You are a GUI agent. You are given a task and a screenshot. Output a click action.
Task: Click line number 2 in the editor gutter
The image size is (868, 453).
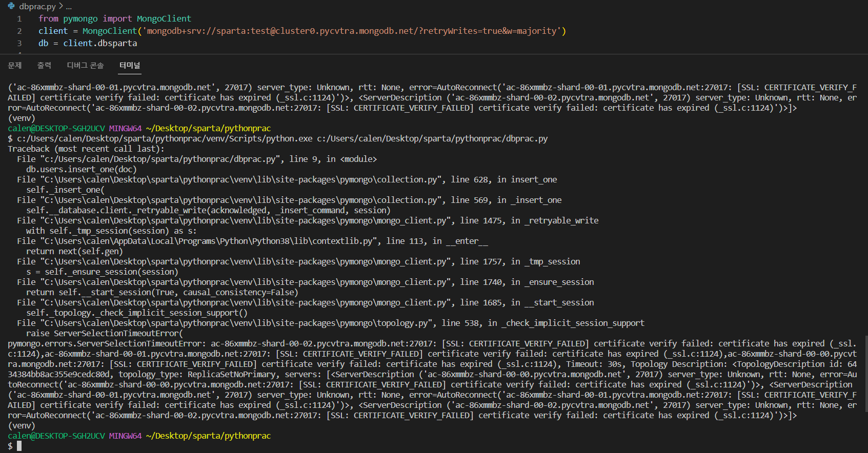tap(19, 31)
